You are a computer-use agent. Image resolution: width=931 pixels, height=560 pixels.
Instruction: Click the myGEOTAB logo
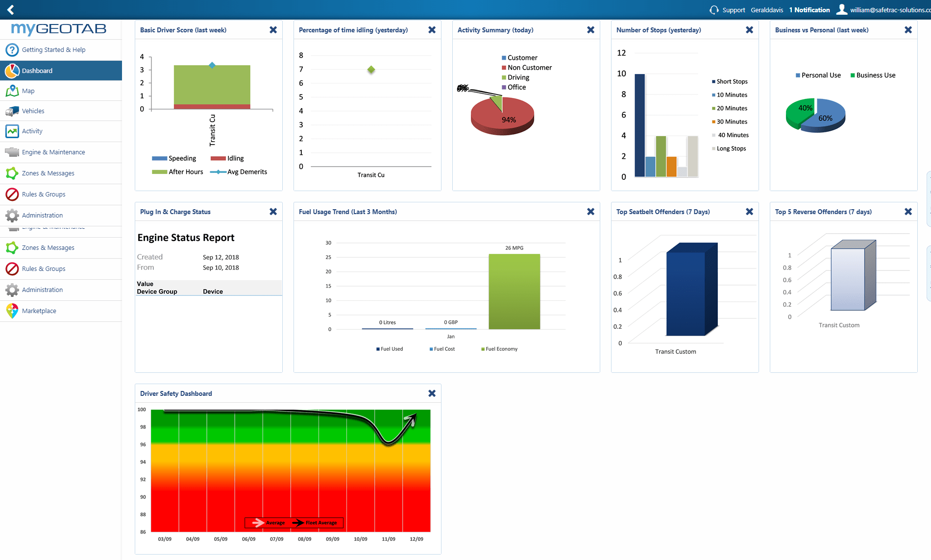(59, 29)
